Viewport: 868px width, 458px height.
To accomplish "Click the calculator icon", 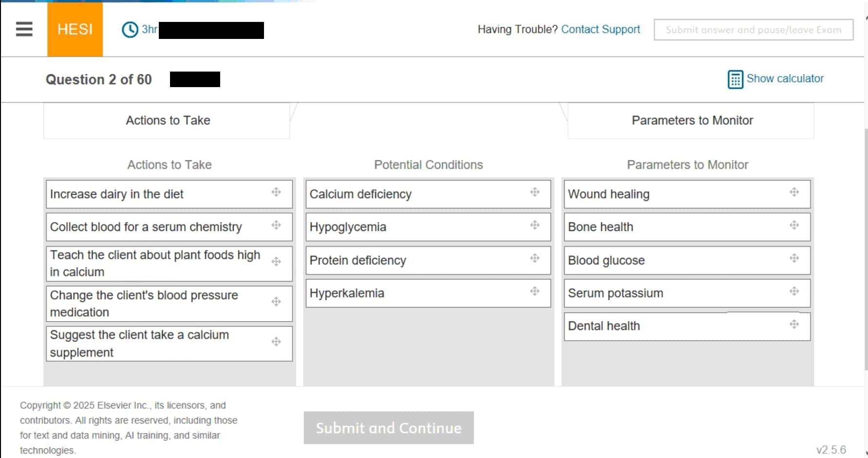I will click(x=735, y=79).
